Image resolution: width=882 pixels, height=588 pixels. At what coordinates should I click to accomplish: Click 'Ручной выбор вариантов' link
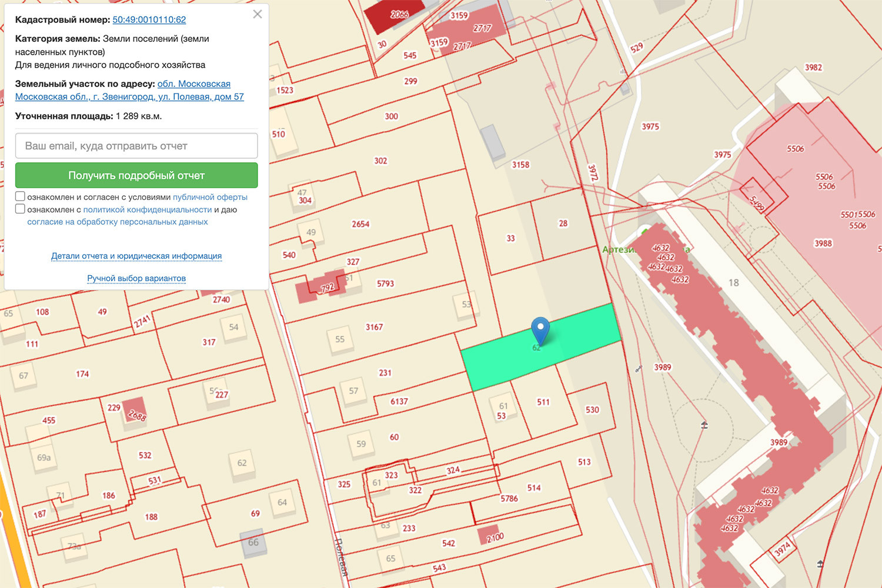(136, 278)
